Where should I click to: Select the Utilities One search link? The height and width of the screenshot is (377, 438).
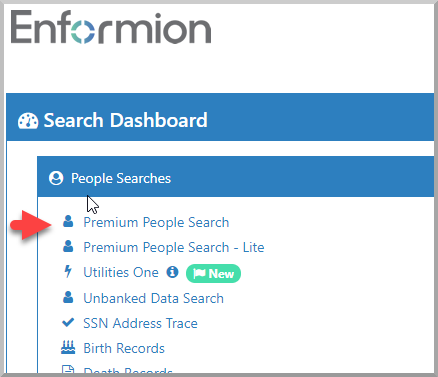121,272
